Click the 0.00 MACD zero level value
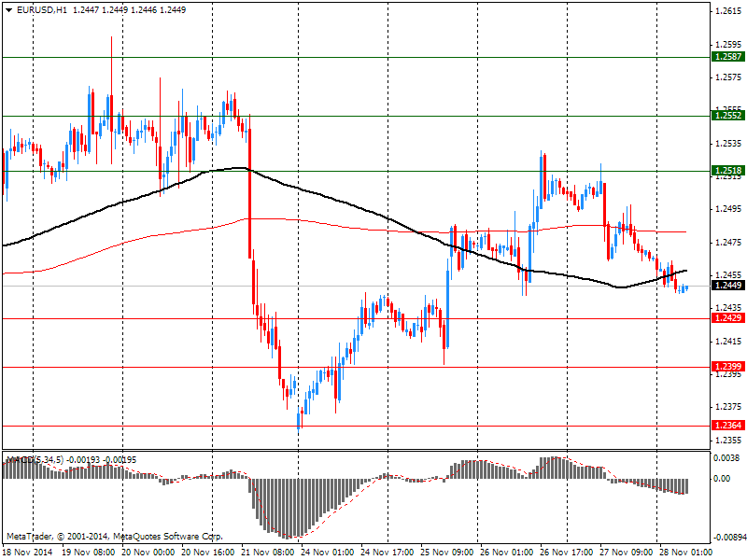This screenshot has height=560, width=747. click(x=722, y=479)
